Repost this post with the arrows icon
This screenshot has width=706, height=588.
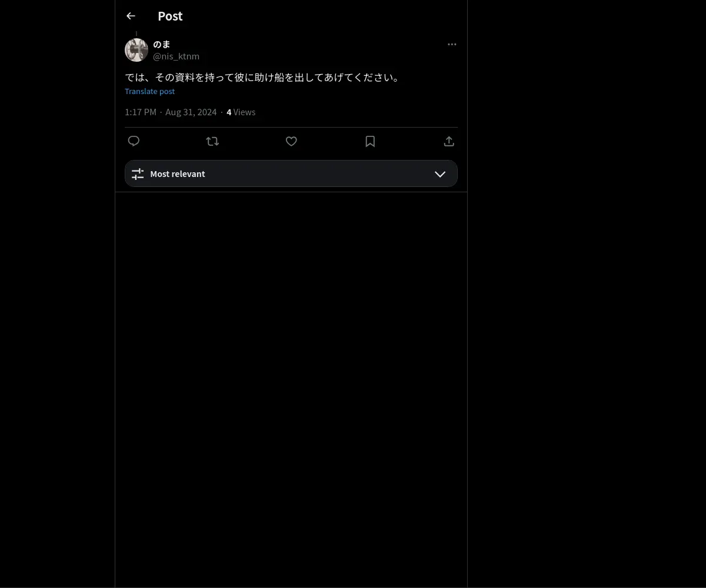coord(212,141)
